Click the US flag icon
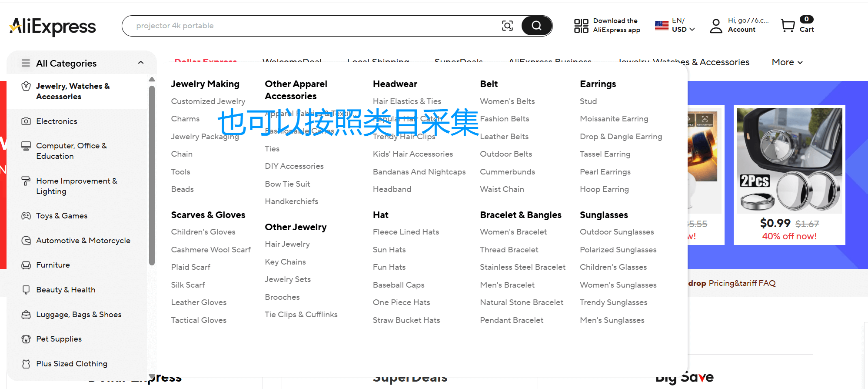 (x=662, y=26)
